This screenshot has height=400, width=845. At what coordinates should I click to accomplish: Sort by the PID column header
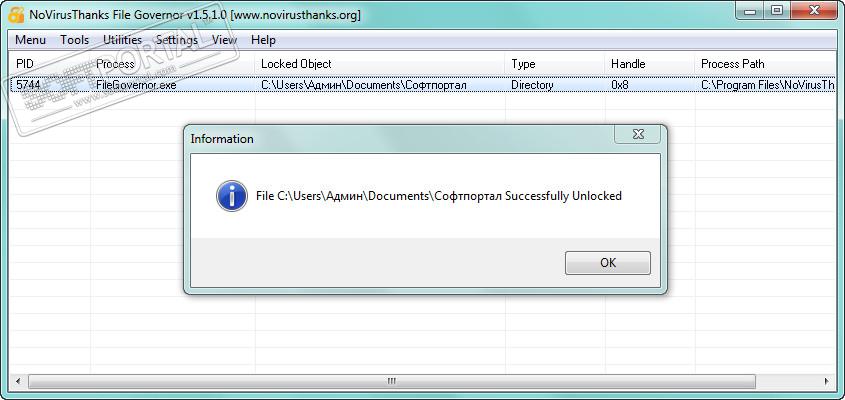[x=50, y=64]
